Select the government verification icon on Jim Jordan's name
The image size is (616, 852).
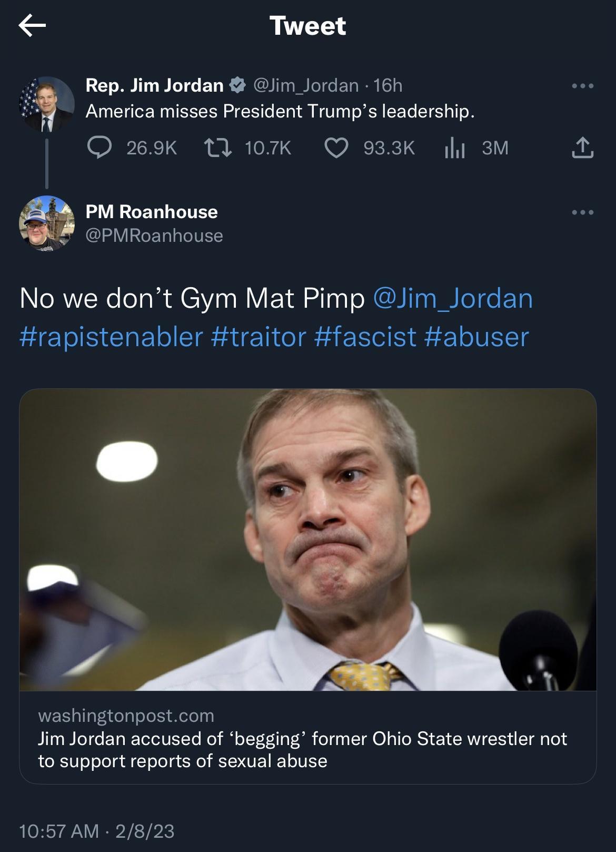click(x=239, y=85)
